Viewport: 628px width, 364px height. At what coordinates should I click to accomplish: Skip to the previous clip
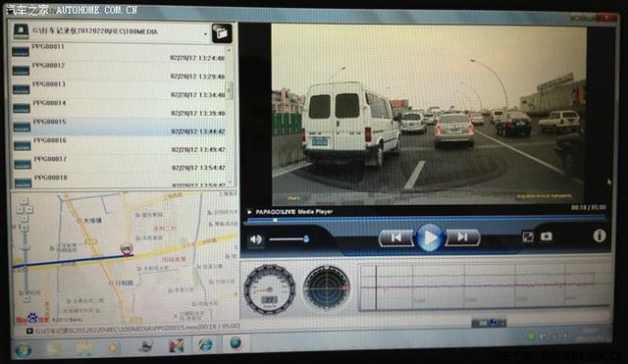pos(396,237)
